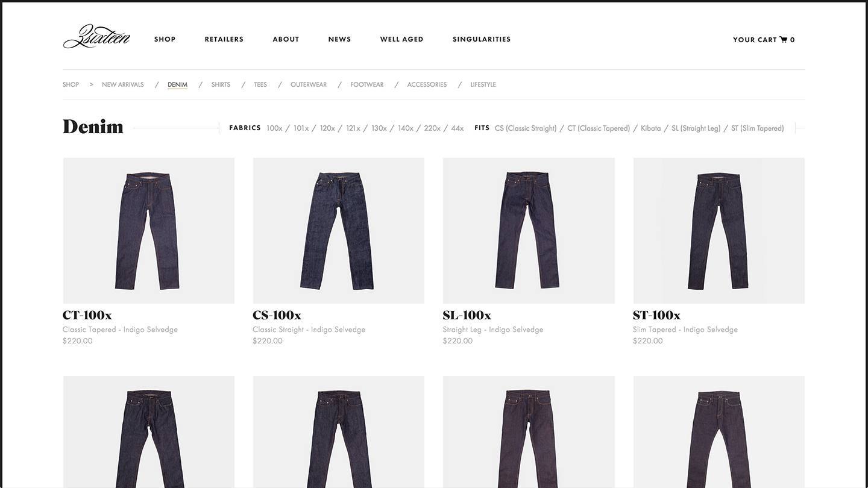
Task: Click the 3sixteen script logo
Action: (x=96, y=37)
